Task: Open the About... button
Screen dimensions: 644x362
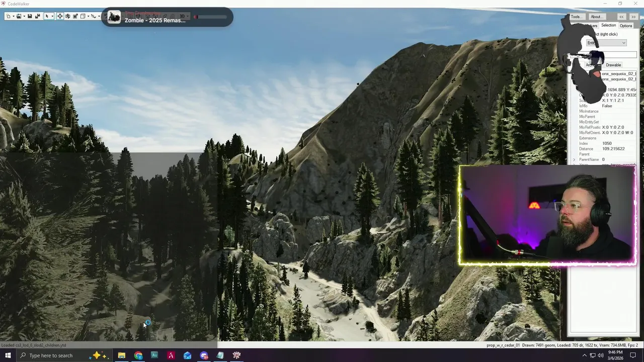Action: click(x=596, y=17)
